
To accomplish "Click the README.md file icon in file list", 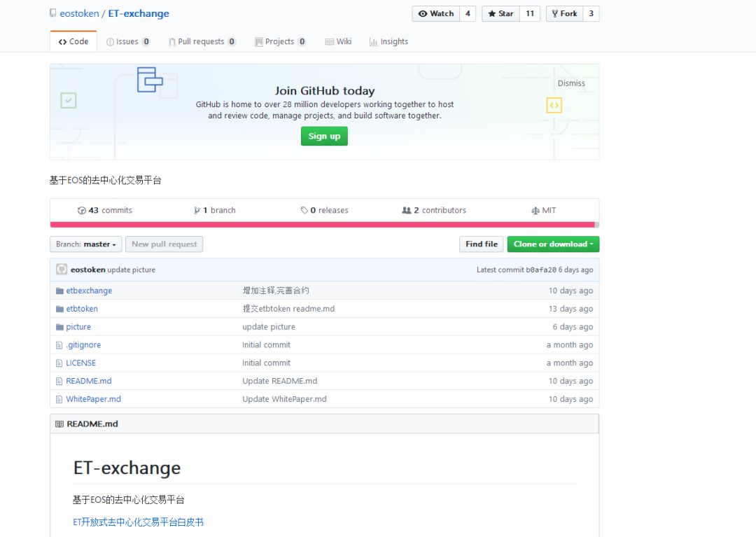I will point(59,382).
